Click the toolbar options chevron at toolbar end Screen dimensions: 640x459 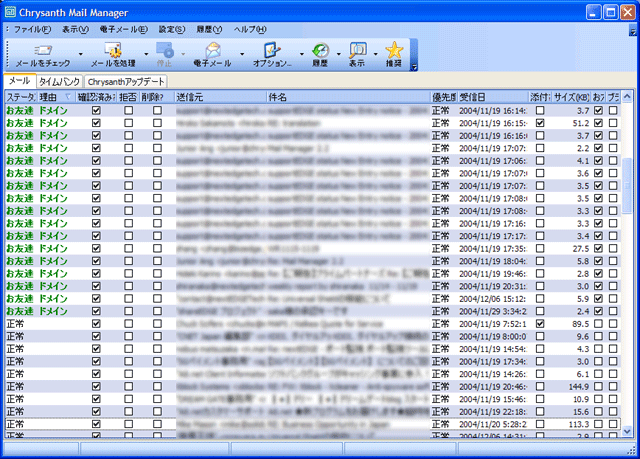point(413,67)
